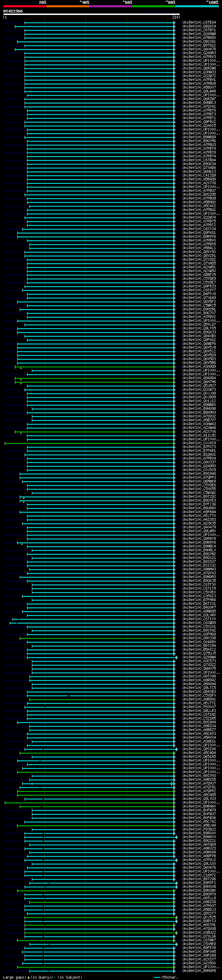The width and height of the screenshot is (222, 980).
Task: Select hit UniRef100_Q84XB0
Action: pos(199,336)
